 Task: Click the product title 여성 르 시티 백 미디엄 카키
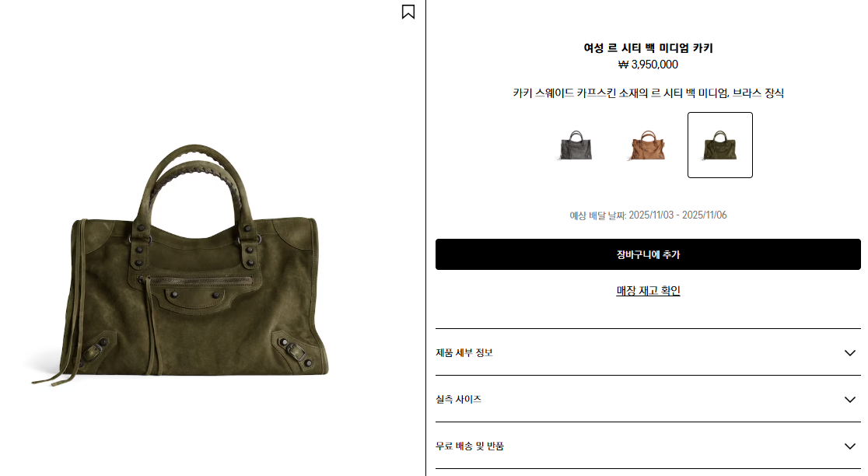click(x=648, y=48)
